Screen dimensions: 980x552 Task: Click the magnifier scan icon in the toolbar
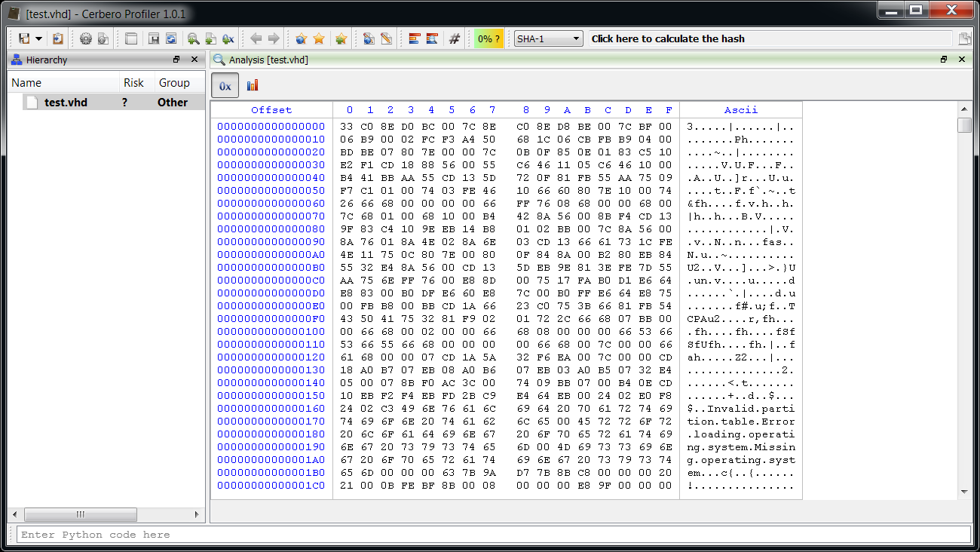pyautogui.click(x=193, y=38)
